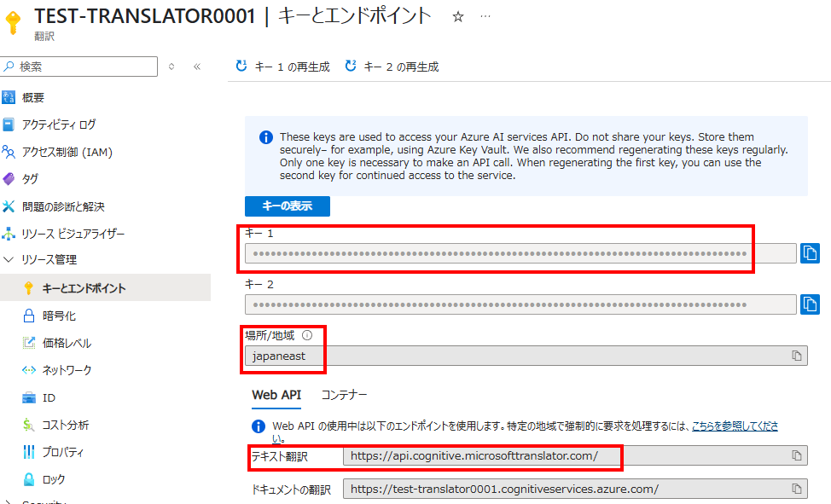Open 問題の診断と解決 menu item
This screenshot has width=831, height=504.
tap(63, 206)
